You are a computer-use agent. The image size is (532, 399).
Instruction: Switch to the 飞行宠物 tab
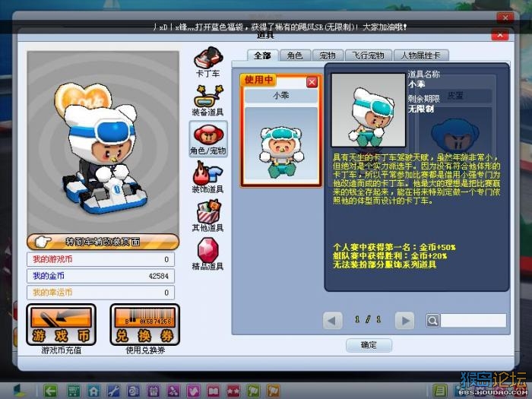coord(369,55)
